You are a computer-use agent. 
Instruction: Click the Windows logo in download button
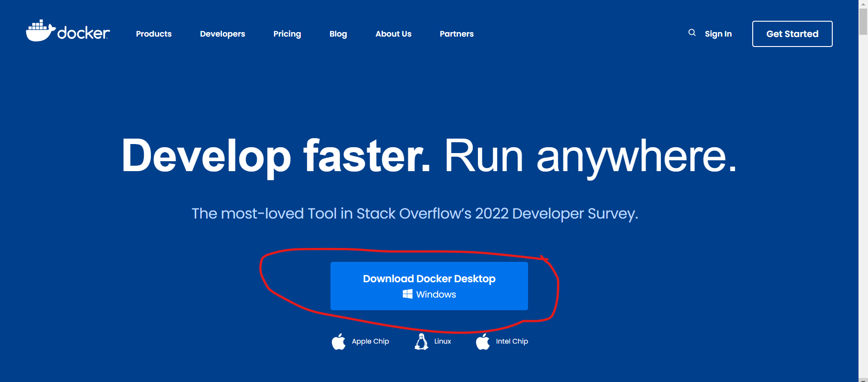[407, 294]
